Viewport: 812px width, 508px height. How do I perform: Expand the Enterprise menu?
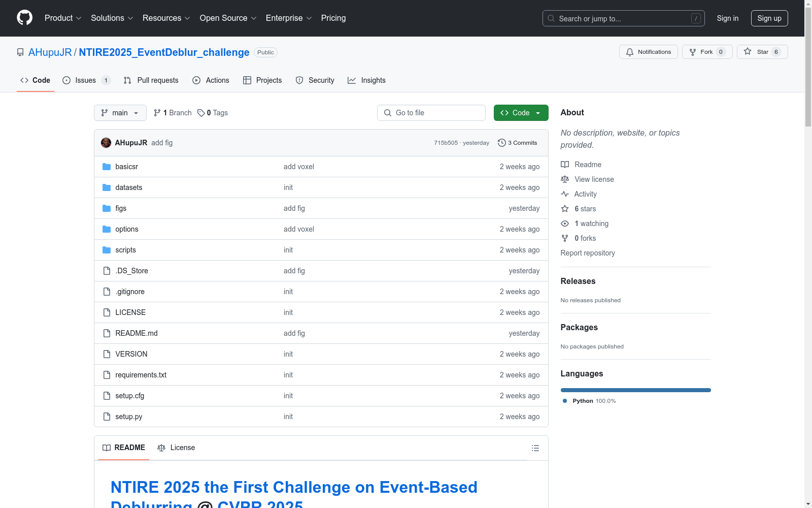click(x=289, y=18)
